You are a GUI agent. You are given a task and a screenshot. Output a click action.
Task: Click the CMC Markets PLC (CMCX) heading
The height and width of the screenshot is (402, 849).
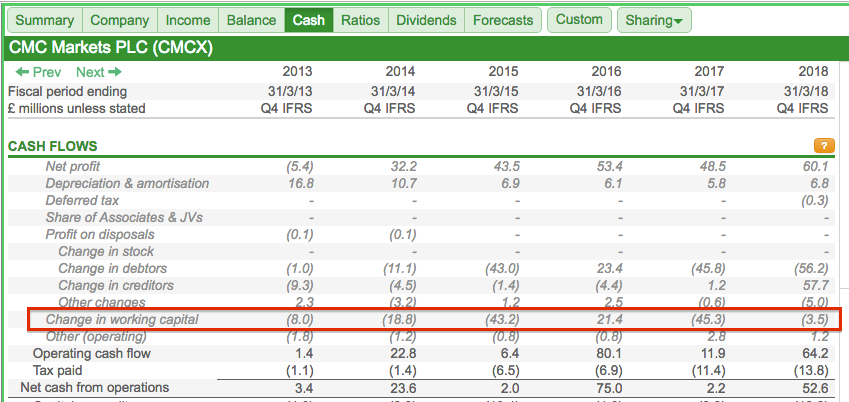(111, 48)
